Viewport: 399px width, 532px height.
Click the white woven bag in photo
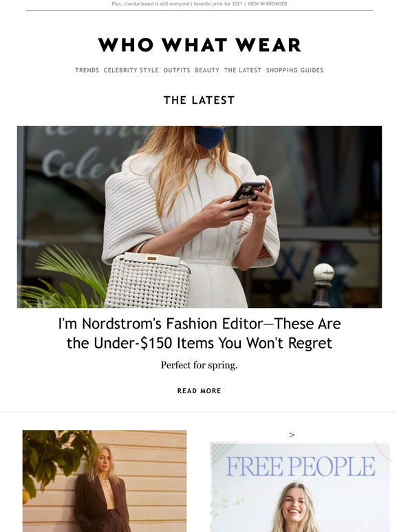coord(147,280)
